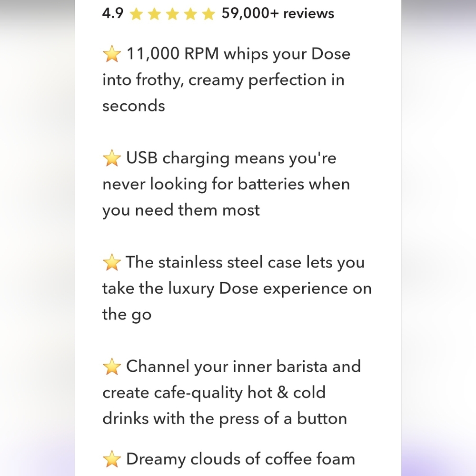Click the text 'the go'

click(127, 315)
